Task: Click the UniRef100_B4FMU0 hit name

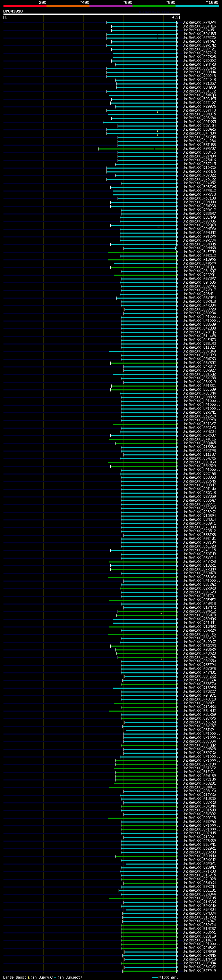Action: point(199,133)
